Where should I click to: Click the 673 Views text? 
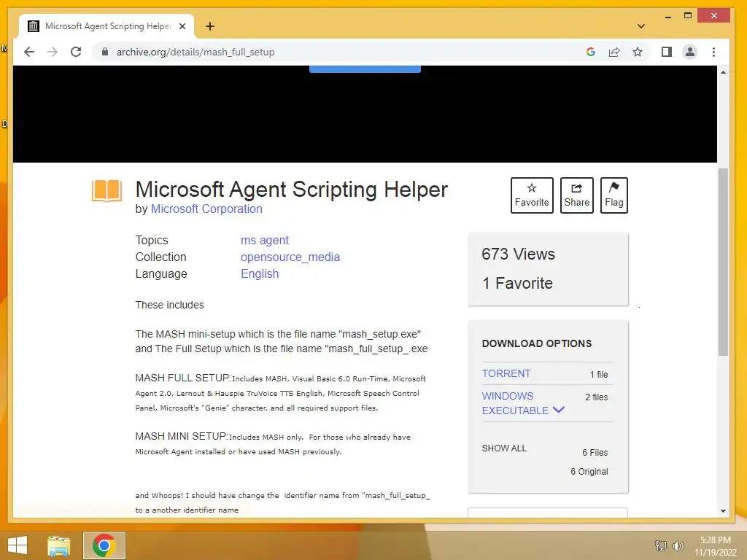point(519,254)
